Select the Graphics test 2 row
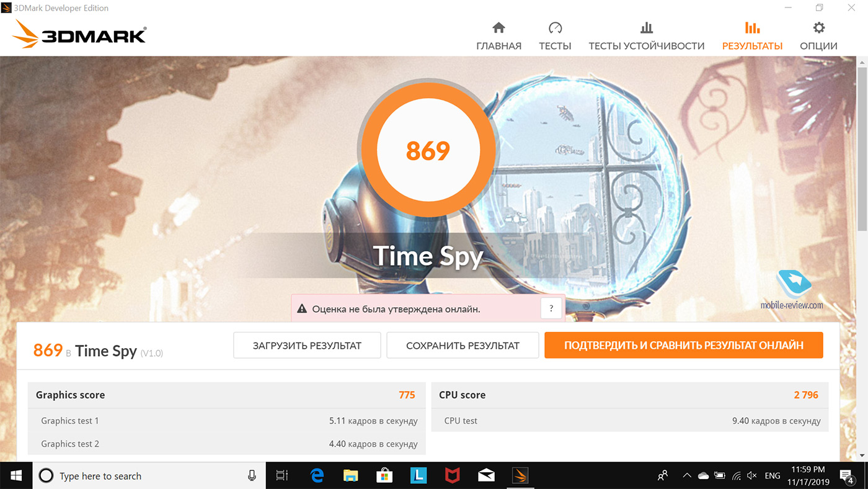 tap(227, 444)
